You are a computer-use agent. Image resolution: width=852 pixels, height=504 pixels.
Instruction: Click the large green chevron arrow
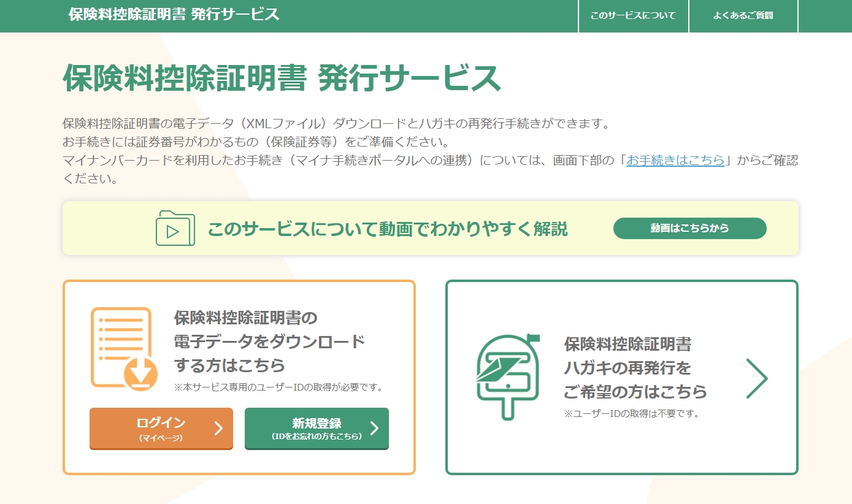(x=756, y=378)
